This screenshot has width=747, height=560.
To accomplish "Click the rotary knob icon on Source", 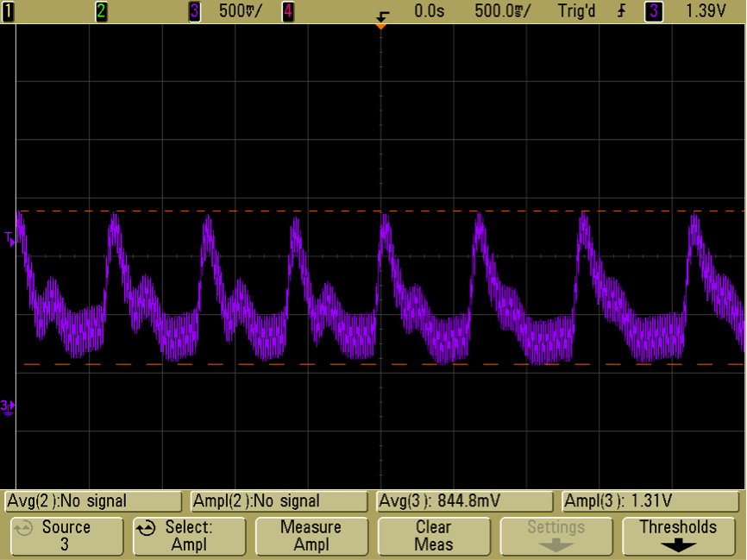I will point(23,528).
